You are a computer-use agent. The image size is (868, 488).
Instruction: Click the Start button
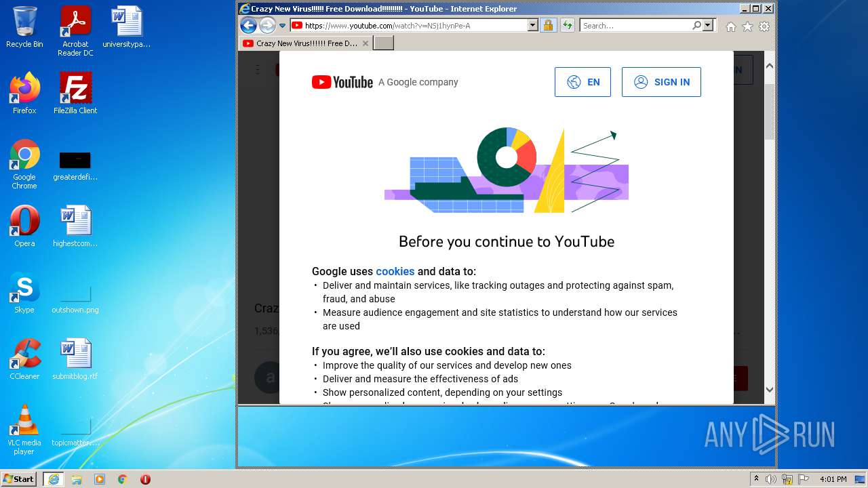click(x=19, y=479)
